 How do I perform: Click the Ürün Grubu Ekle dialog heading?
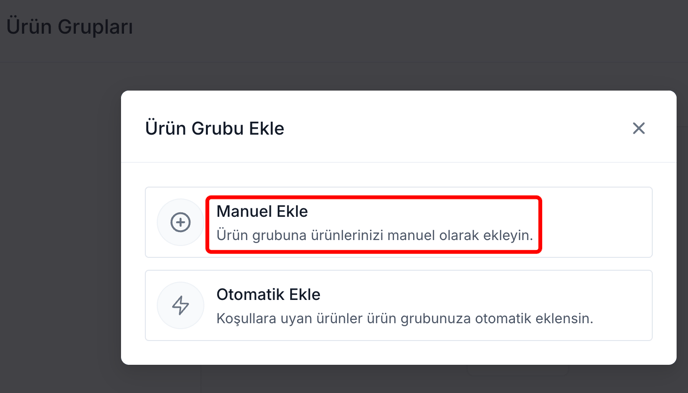click(x=215, y=129)
